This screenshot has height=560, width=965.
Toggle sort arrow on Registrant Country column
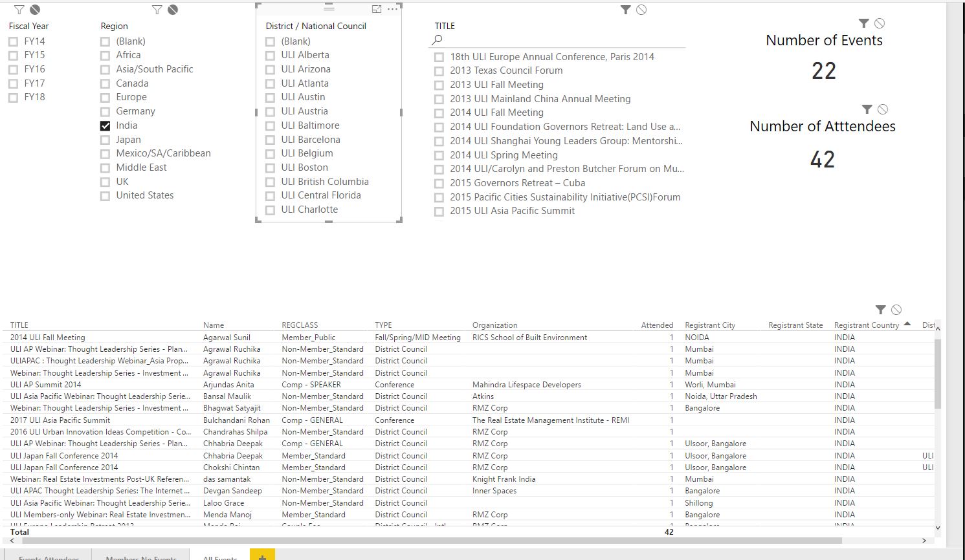907,324
